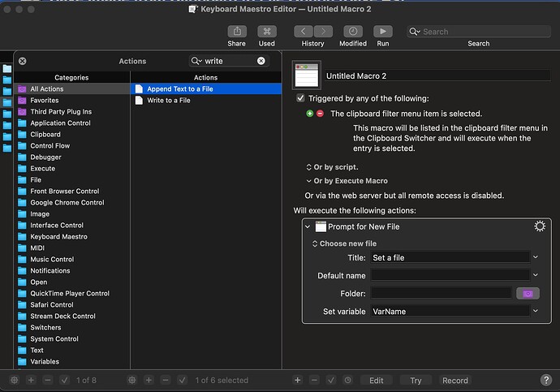Edit the Untitled Macro 2 name field
560x392 pixels.
coord(437,76)
